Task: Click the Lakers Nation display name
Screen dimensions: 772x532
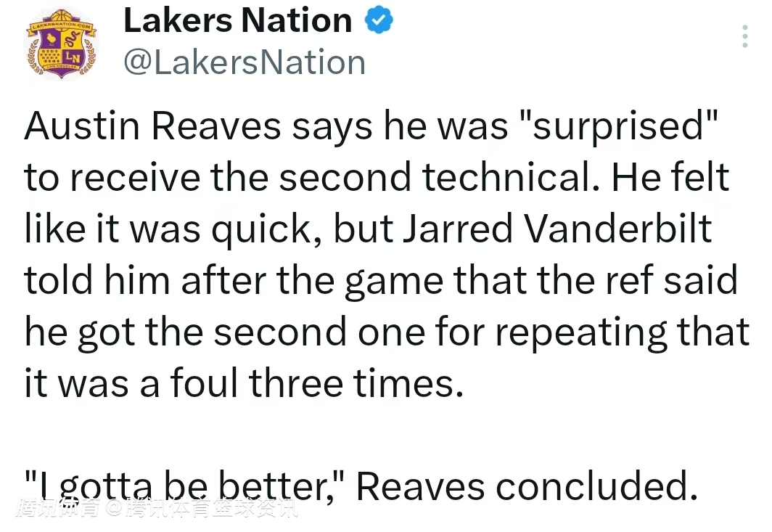Action: (x=238, y=20)
